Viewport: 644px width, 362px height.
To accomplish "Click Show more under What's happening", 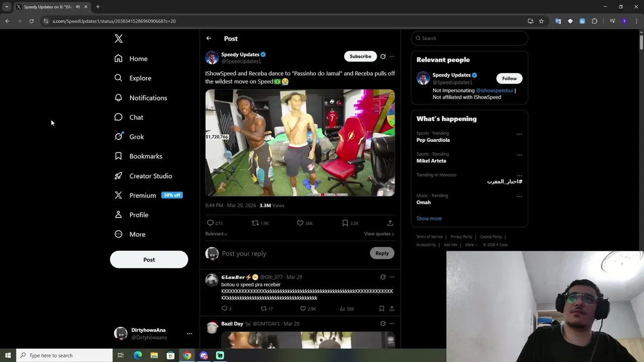I will (x=429, y=218).
